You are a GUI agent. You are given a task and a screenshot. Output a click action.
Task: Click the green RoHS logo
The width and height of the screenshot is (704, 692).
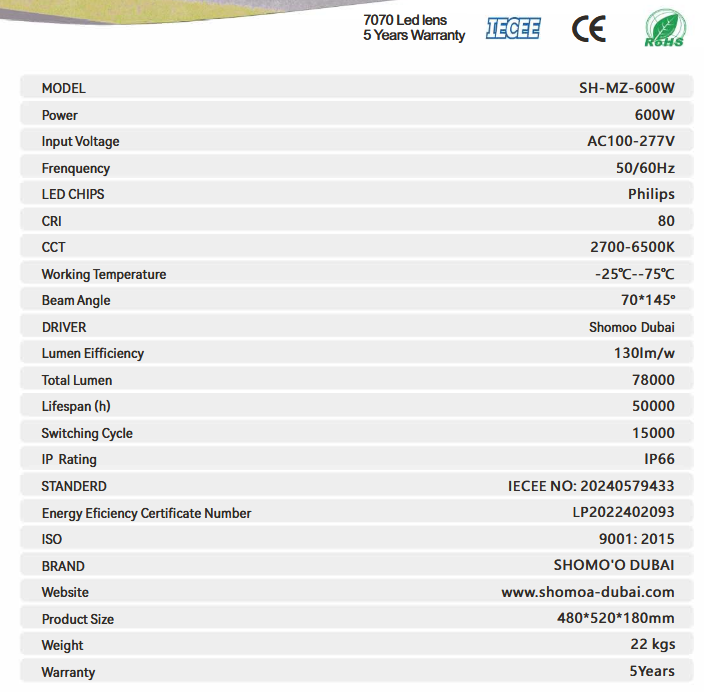(x=664, y=28)
